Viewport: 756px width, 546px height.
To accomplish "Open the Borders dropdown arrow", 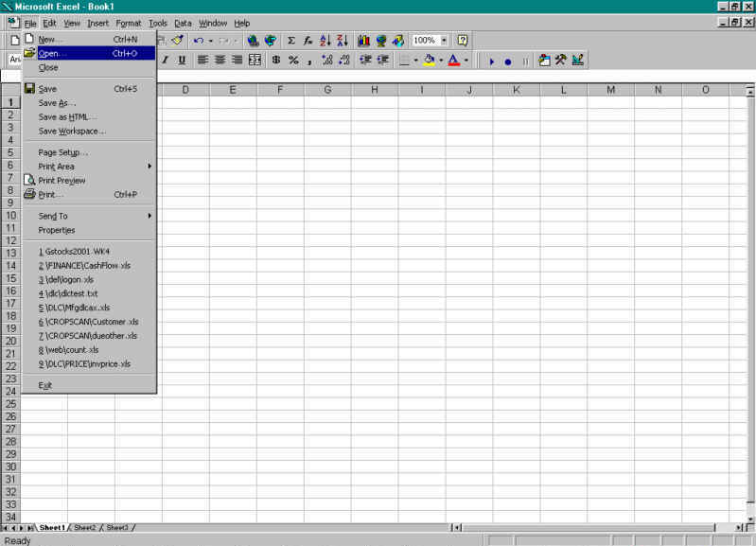I will click(416, 61).
